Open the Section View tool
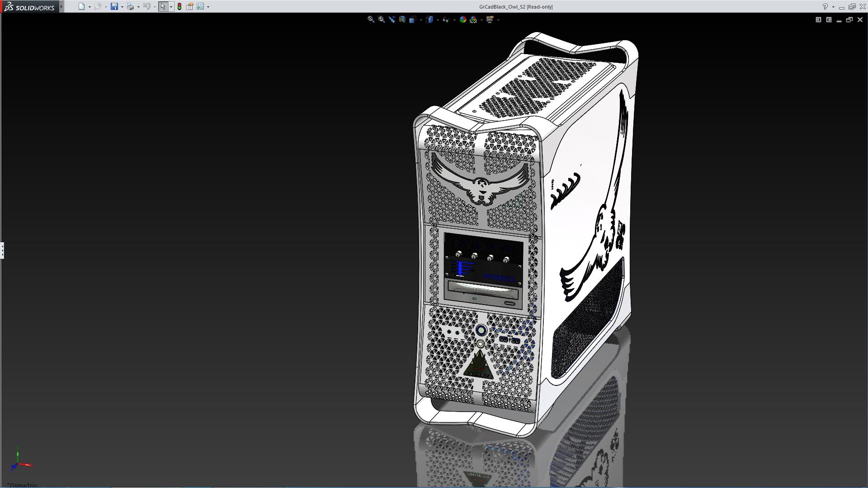Viewport: 868px width, 488px height. 402,19
